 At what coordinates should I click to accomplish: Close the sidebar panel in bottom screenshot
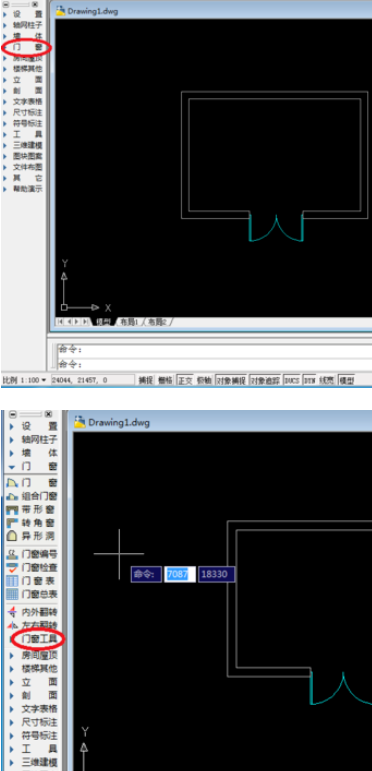pos(48,414)
